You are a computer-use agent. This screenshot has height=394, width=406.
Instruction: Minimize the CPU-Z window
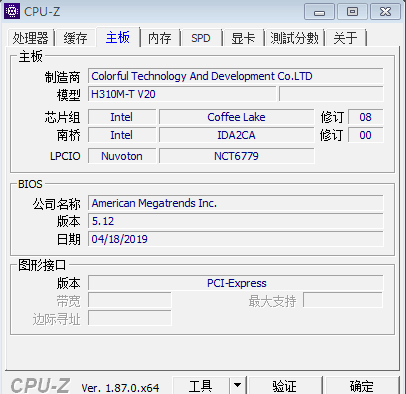319,12
